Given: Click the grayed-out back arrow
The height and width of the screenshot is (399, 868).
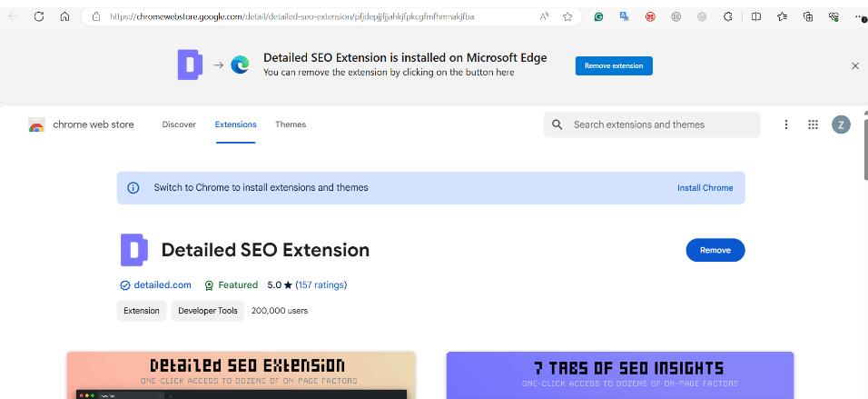Looking at the screenshot, I should point(13,16).
